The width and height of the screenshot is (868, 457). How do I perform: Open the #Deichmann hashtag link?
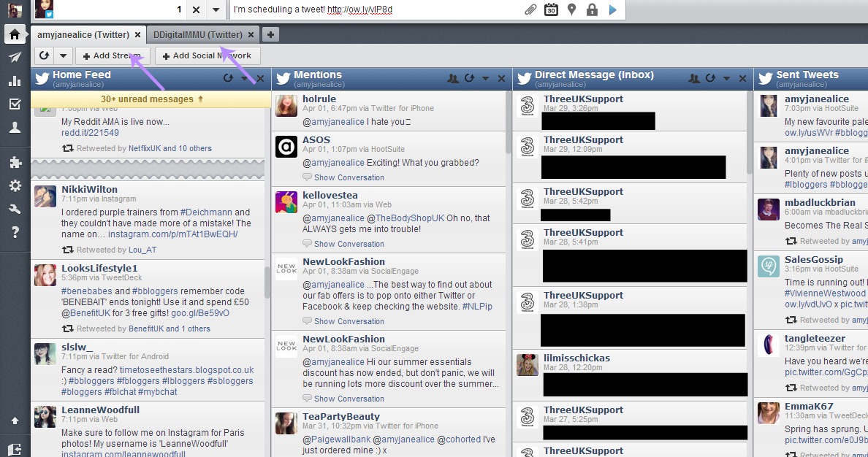coord(207,212)
